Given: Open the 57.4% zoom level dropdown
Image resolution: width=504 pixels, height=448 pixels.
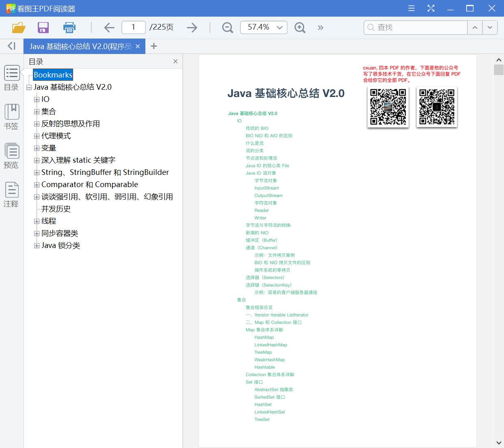Looking at the screenshot, I should 279,28.
